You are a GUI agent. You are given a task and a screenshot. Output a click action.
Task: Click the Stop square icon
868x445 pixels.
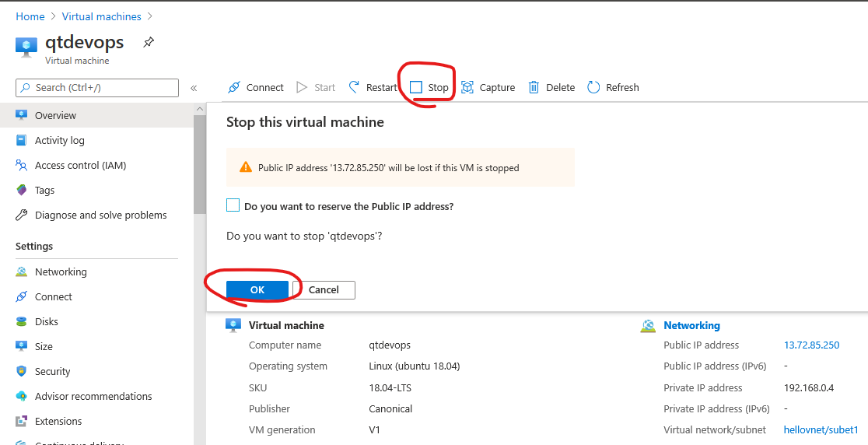click(x=416, y=87)
